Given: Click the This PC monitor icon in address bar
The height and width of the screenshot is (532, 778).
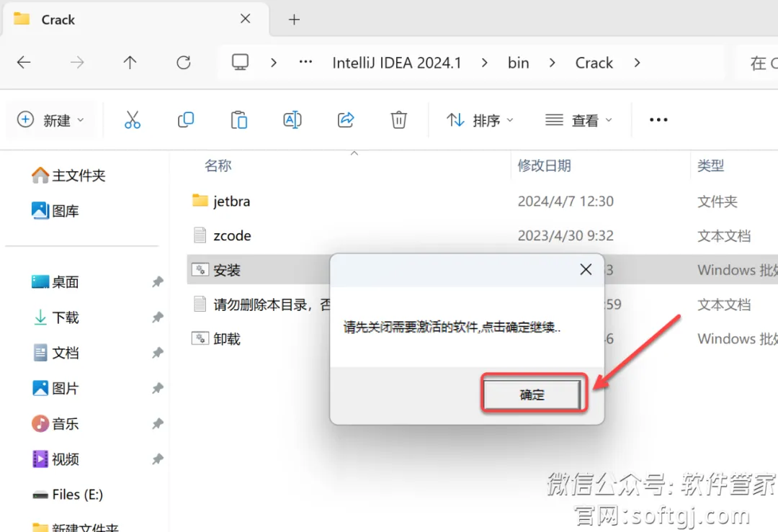Looking at the screenshot, I should coord(240,63).
